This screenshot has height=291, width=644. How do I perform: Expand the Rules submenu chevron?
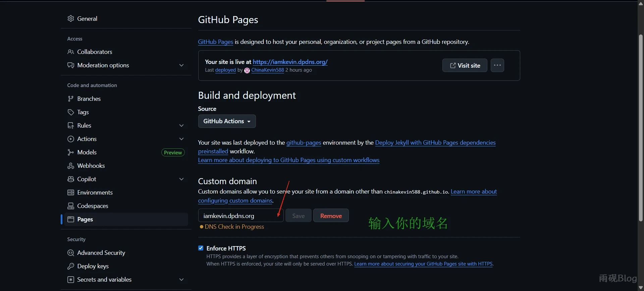point(181,126)
